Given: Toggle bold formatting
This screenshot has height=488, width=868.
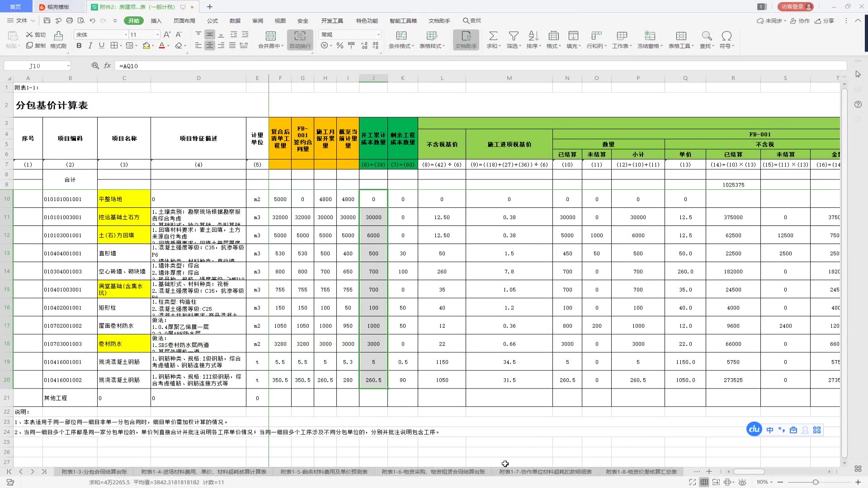Looking at the screenshot, I should coord(79,46).
